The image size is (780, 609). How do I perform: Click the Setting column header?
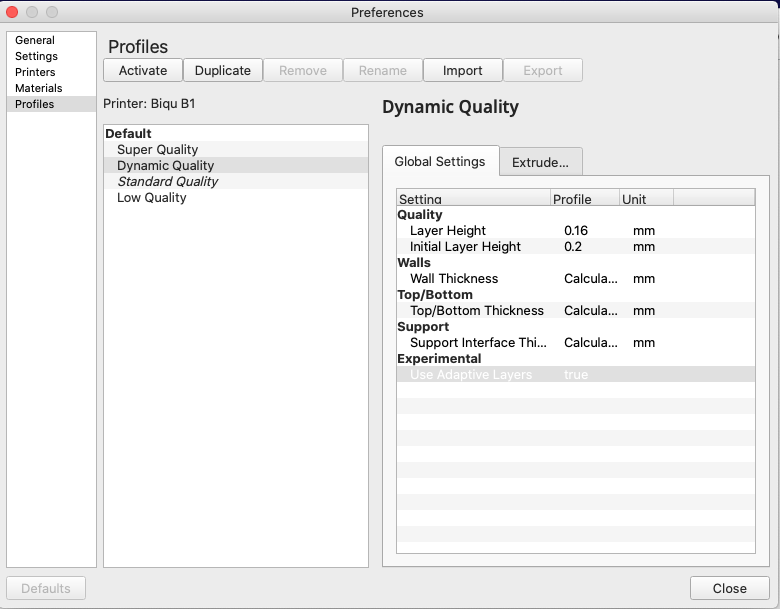[474, 198]
